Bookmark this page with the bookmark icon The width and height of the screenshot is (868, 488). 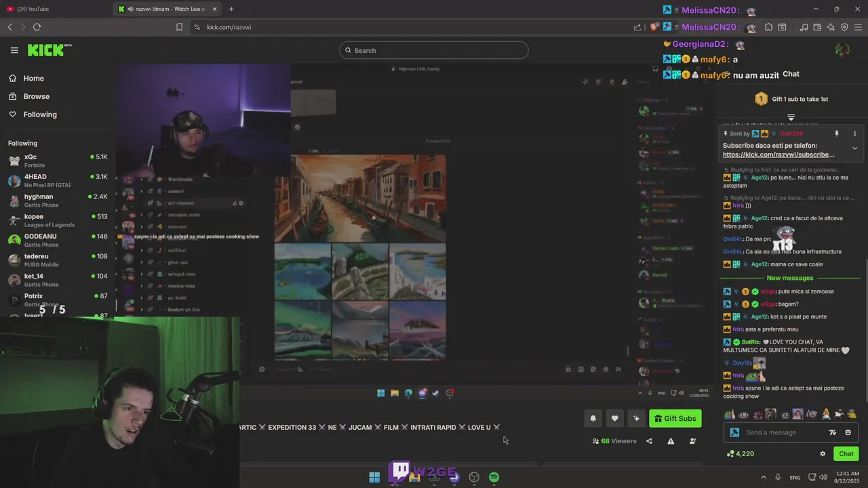(x=179, y=27)
